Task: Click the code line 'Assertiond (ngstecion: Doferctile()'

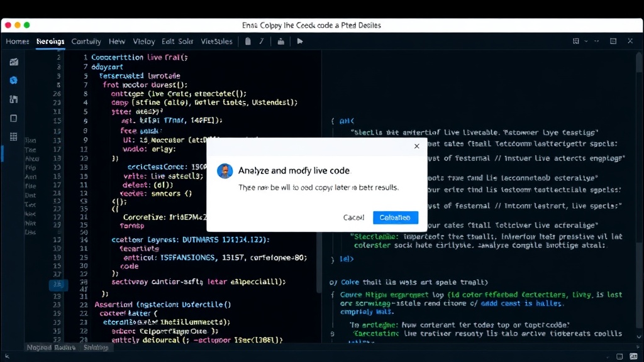Action: click(x=163, y=305)
